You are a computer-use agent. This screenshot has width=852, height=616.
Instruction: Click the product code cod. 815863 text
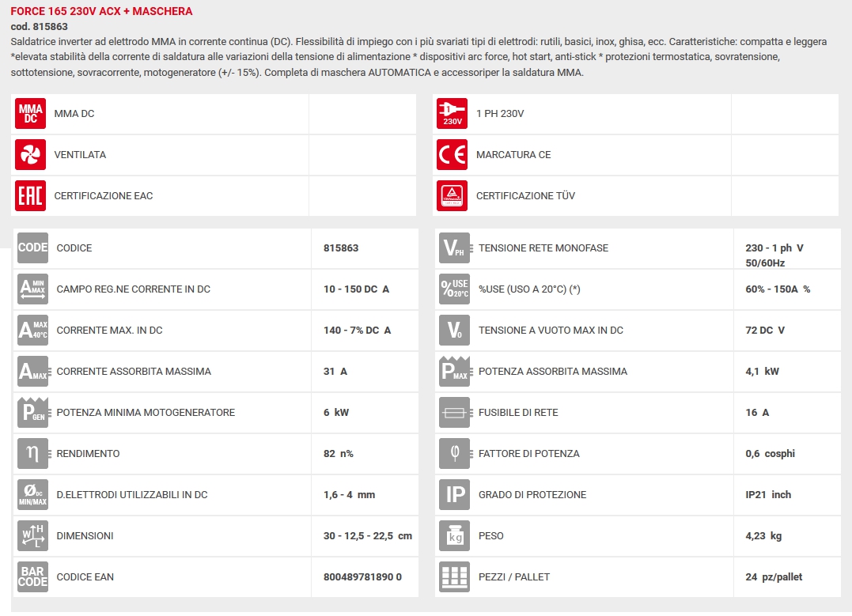tap(40, 26)
